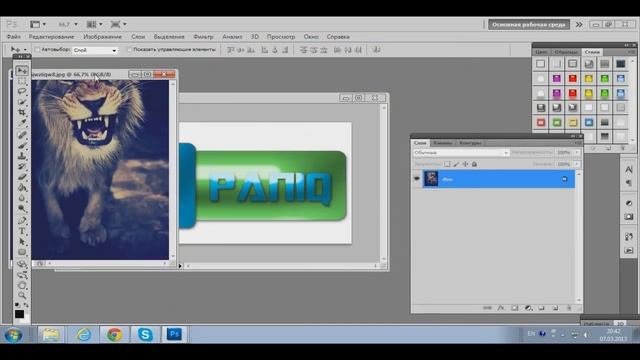This screenshot has height=360, width=640.
Task: Hide the Фон layer with eye icon
Action: 417,179
